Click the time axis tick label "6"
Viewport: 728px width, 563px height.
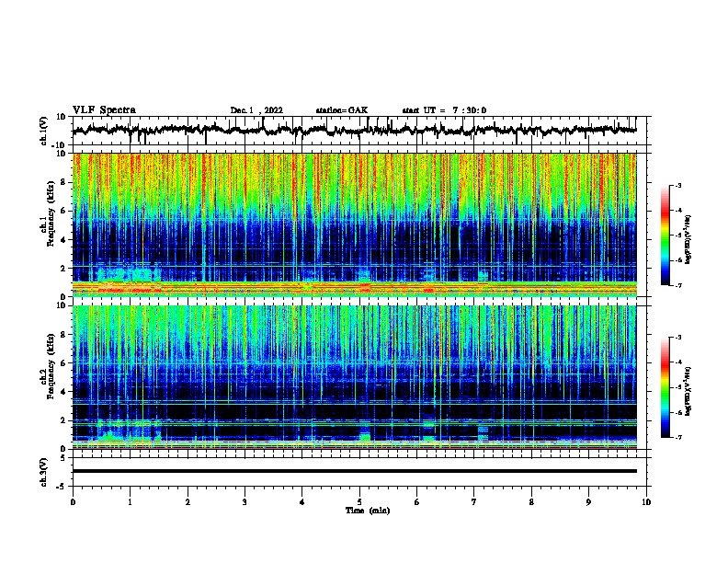point(417,502)
